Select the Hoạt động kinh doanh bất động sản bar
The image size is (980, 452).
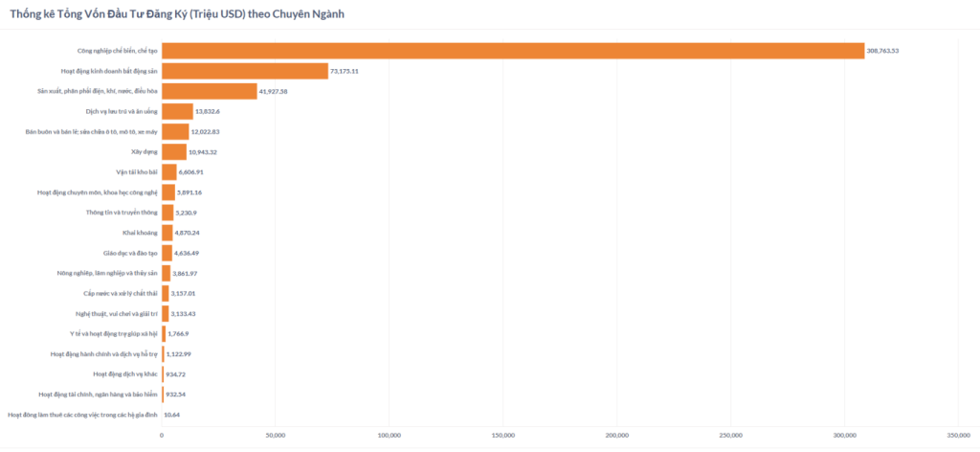pyautogui.click(x=245, y=71)
